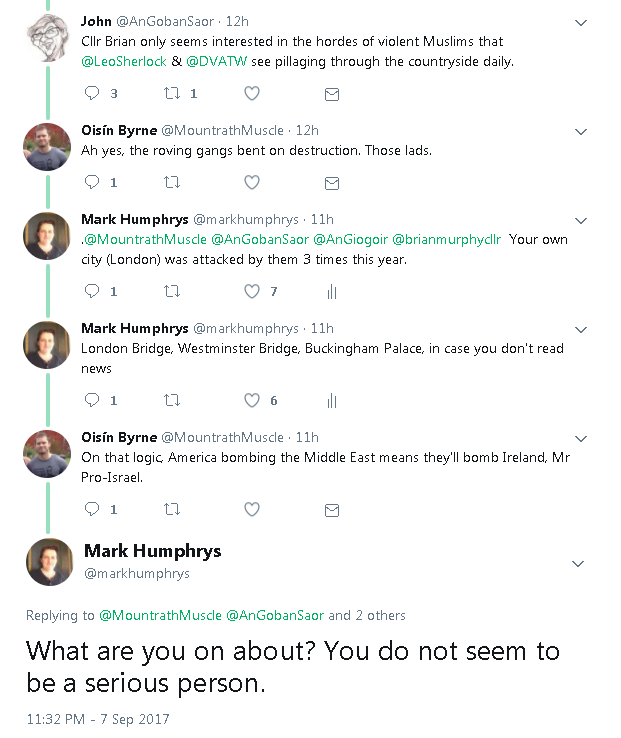View analytics for the London attacked tweet
The image size is (621, 738).
pos(332,292)
